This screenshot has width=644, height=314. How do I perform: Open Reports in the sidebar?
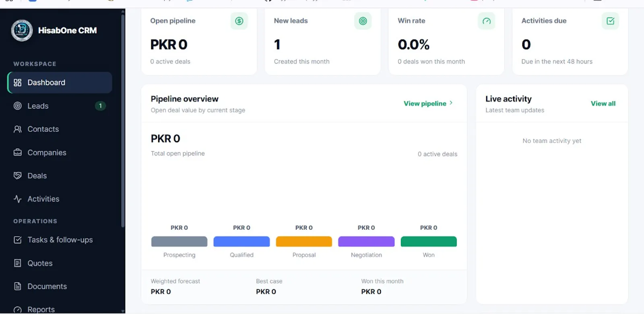pyautogui.click(x=60, y=309)
